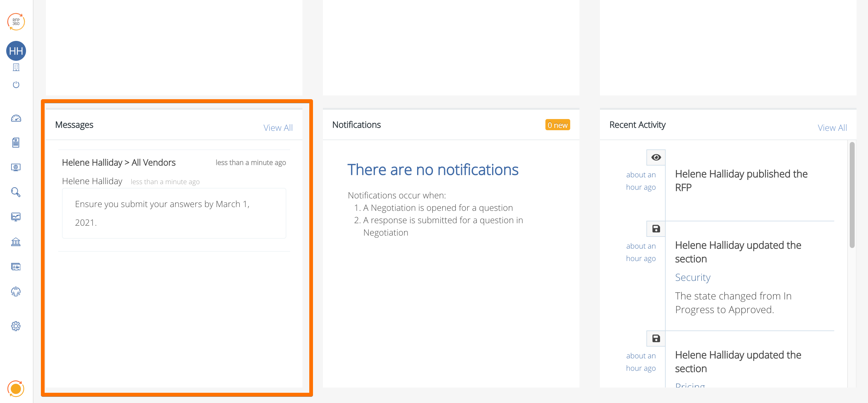Open the bank building library icon

click(16, 241)
